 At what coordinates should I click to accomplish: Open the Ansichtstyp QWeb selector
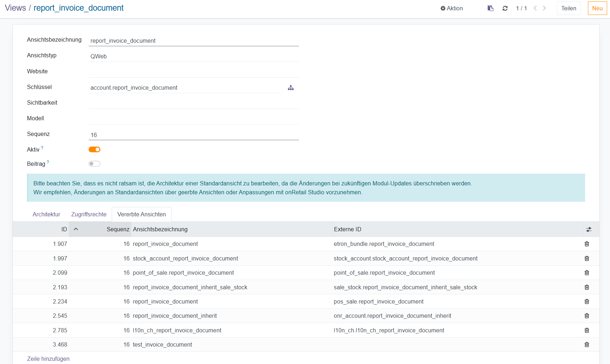click(x=193, y=56)
